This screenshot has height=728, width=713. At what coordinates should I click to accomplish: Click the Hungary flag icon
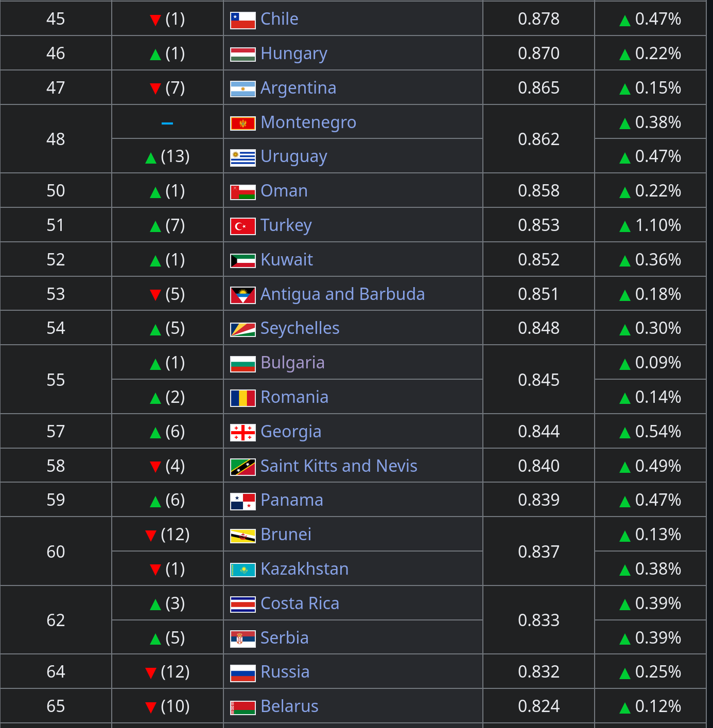point(242,55)
